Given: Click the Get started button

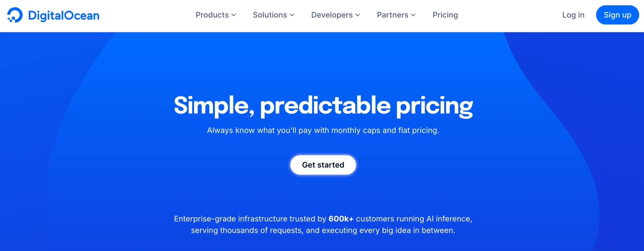Looking at the screenshot, I should click(x=323, y=165).
